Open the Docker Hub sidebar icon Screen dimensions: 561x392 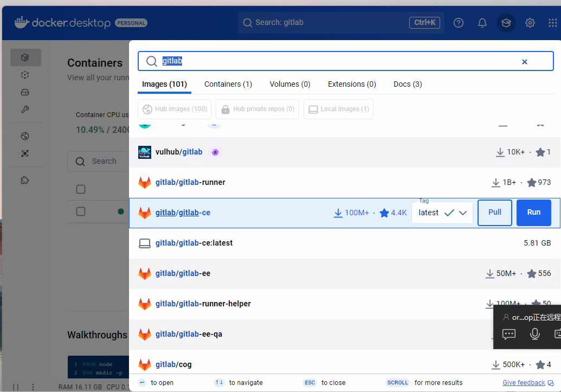[x=25, y=136]
